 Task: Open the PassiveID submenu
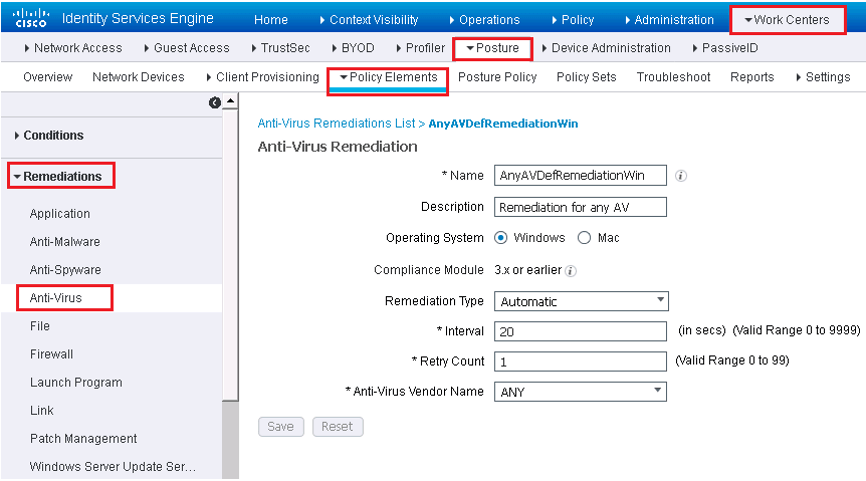(x=725, y=48)
